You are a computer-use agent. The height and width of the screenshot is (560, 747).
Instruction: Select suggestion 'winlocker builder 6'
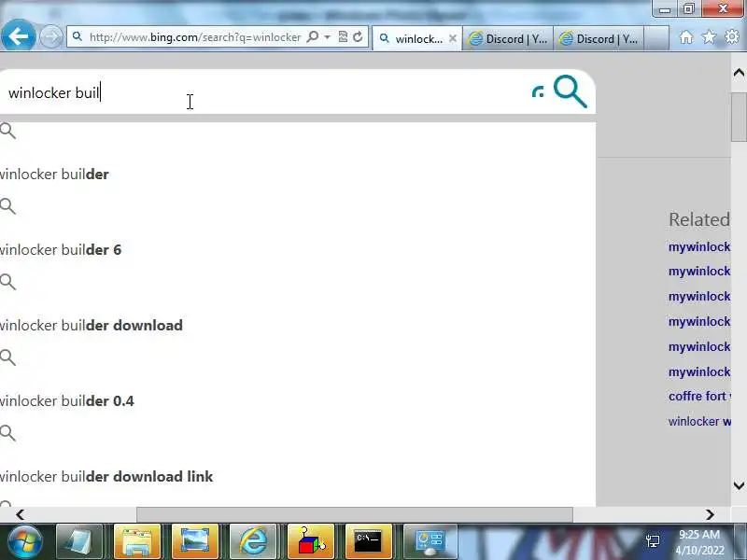[x=61, y=250]
